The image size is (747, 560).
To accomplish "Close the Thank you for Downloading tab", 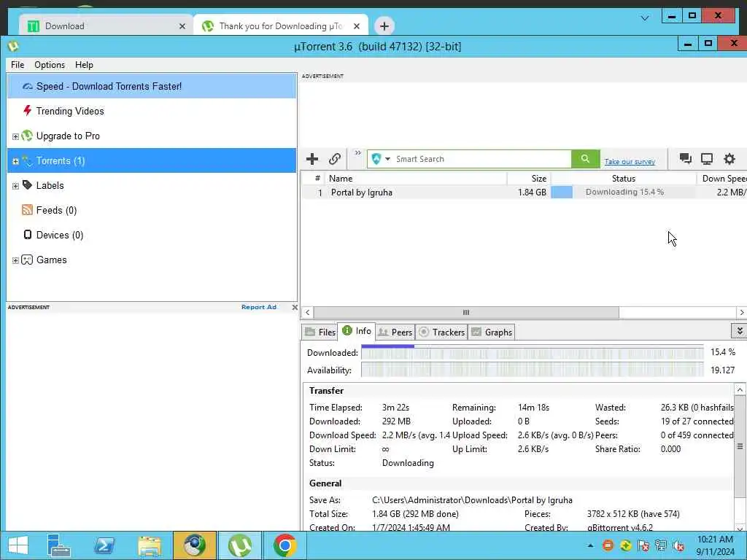I will [x=356, y=26].
